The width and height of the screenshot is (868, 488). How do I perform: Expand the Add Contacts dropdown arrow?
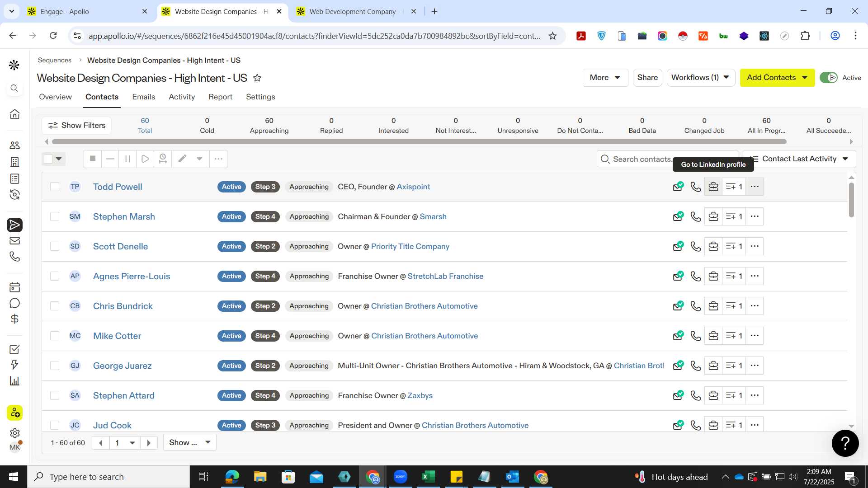pos(805,78)
